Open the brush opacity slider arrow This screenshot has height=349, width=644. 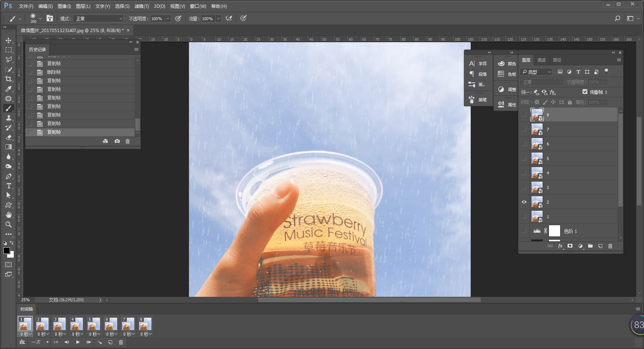(x=168, y=19)
